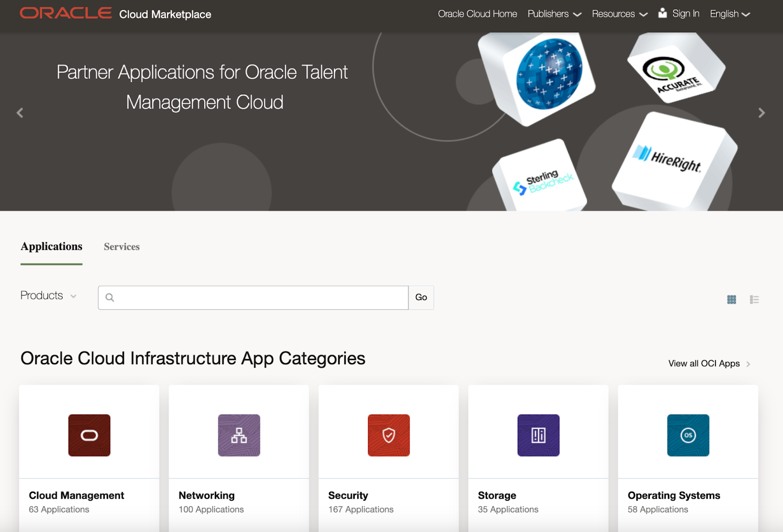
Task: Switch to the Services tab
Action: point(121,247)
